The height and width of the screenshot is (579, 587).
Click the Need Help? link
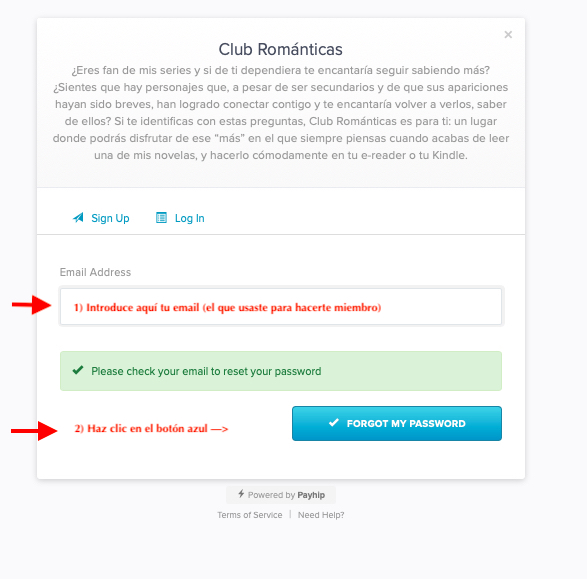(321, 515)
